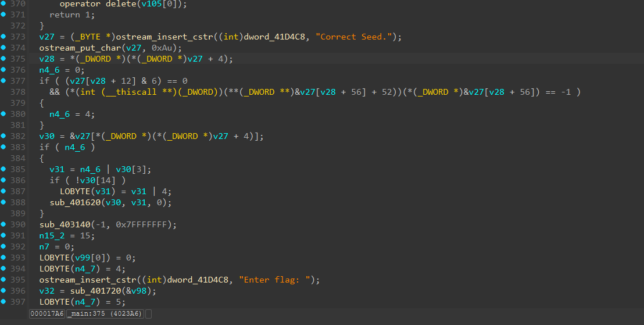Click the 0xAu constant on line 374
The width and height of the screenshot is (644, 325).
point(162,48)
